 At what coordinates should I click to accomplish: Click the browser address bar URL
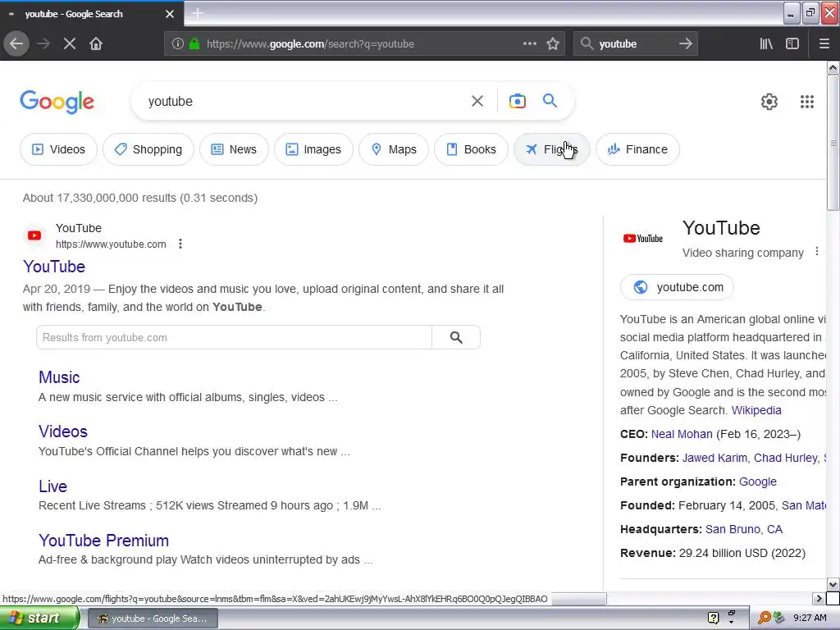tap(310, 44)
